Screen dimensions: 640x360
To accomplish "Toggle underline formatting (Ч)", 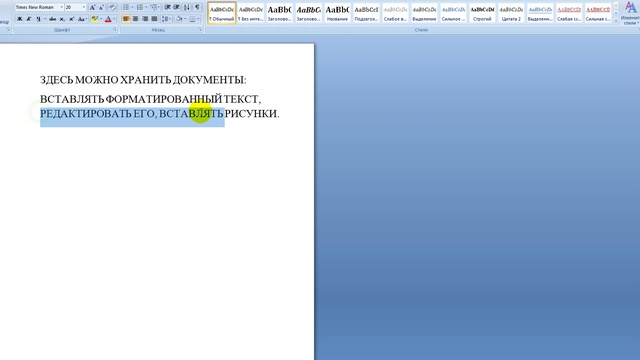I will [38, 19].
